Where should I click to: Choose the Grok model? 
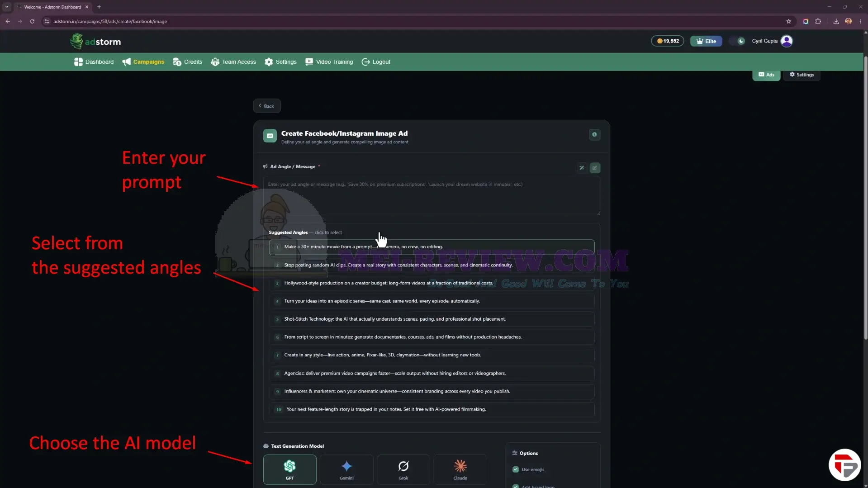[403, 470]
